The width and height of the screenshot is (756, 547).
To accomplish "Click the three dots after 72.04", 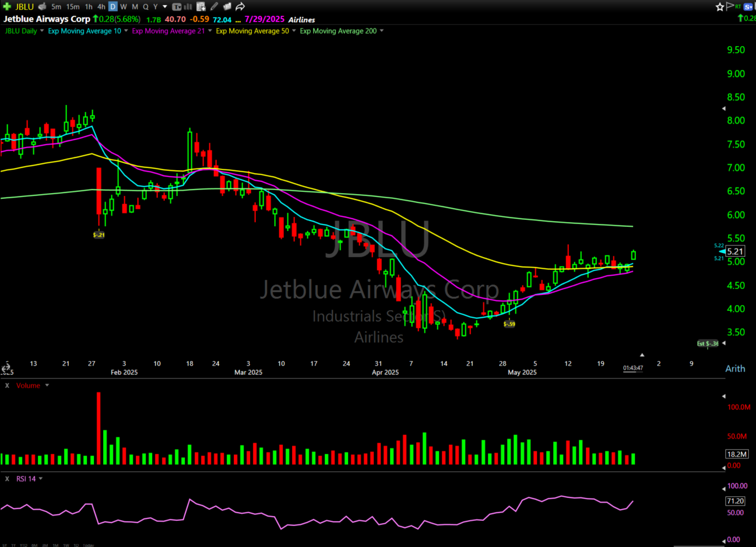I will click(238, 20).
